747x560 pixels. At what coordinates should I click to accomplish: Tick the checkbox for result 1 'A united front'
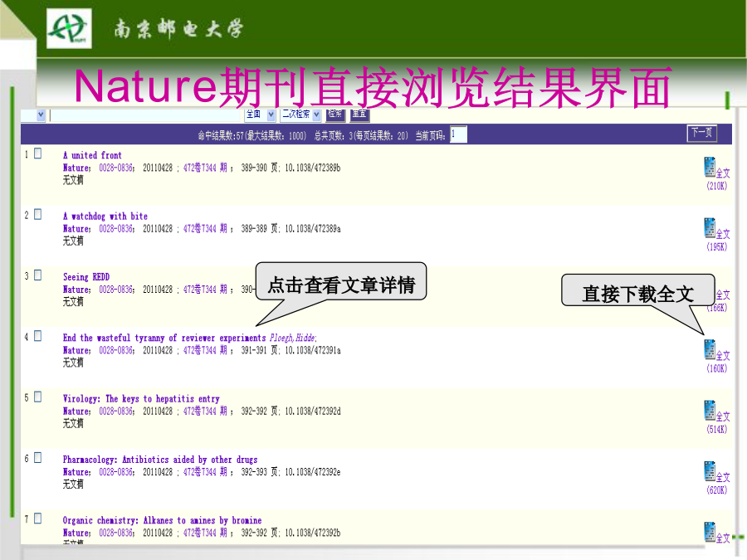pos(38,153)
